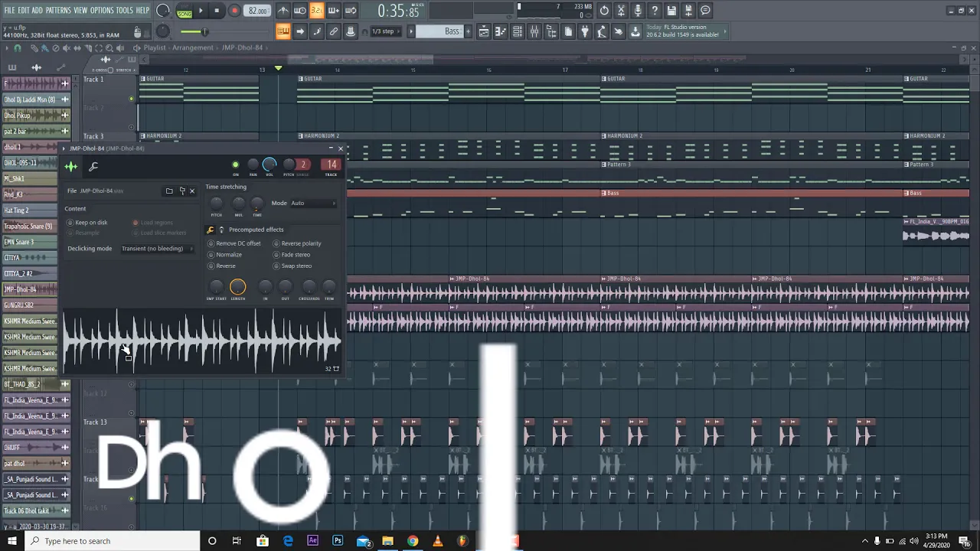Open the ADD menu
The height and width of the screenshot is (551, 980).
click(37, 10)
